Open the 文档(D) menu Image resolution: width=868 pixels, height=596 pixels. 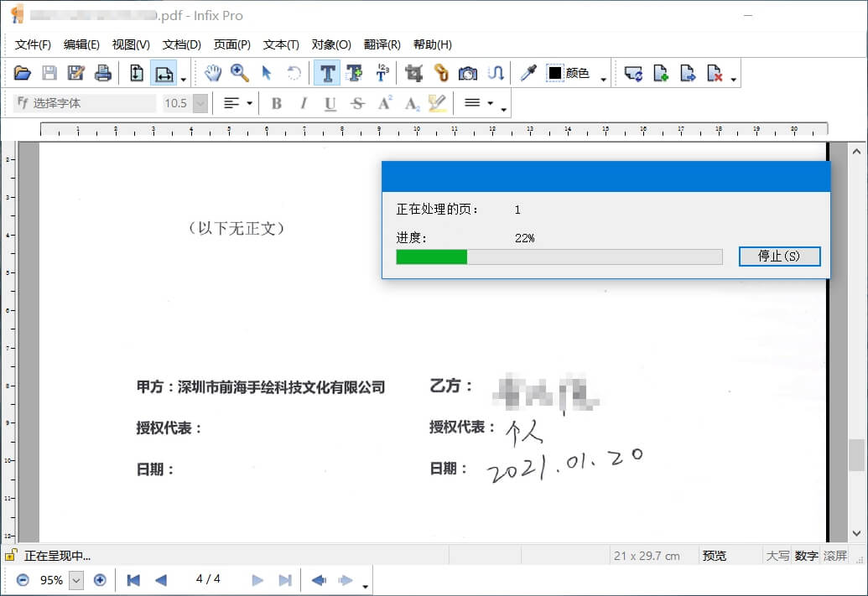coord(181,44)
